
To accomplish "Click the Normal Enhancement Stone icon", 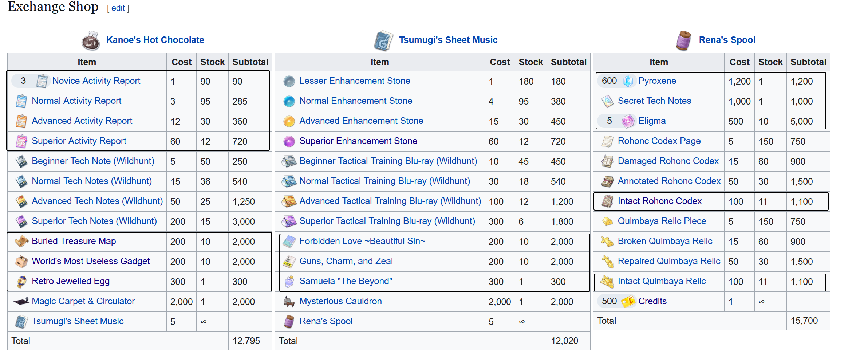I will pyautogui.click(x=289, y=101).
